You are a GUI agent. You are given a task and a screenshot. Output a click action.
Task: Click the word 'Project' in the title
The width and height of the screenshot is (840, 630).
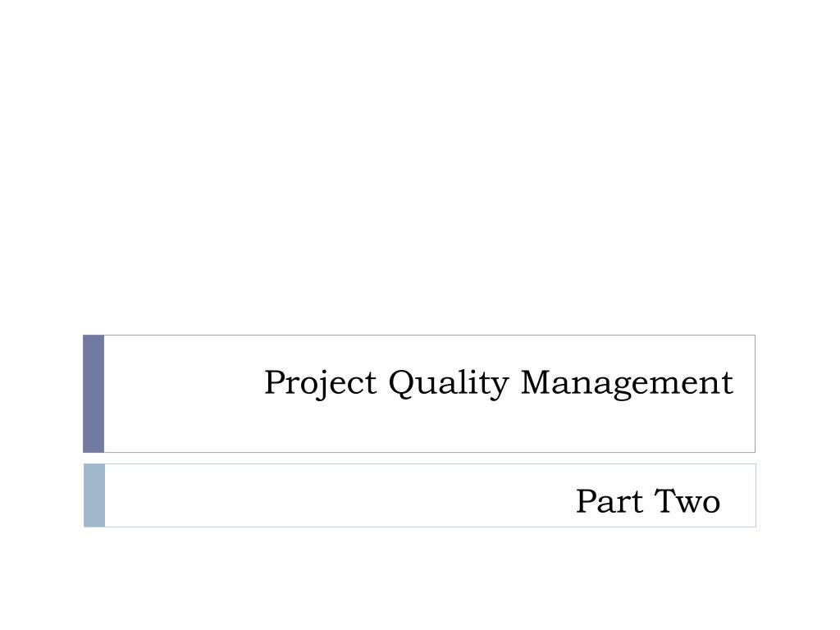[x=321, y=384]
